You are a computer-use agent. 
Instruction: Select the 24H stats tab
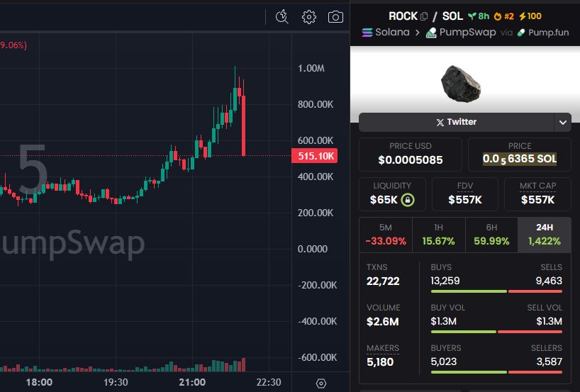click(x=544, y=235)
